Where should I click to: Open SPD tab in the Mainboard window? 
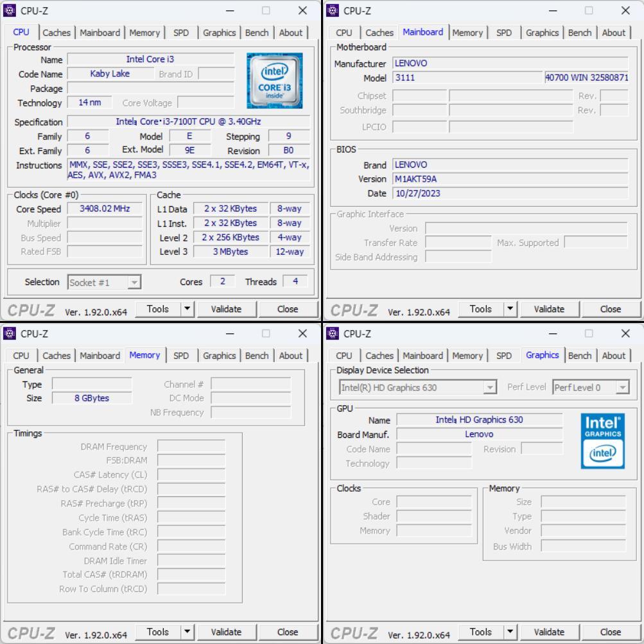[x=504, y=33]
